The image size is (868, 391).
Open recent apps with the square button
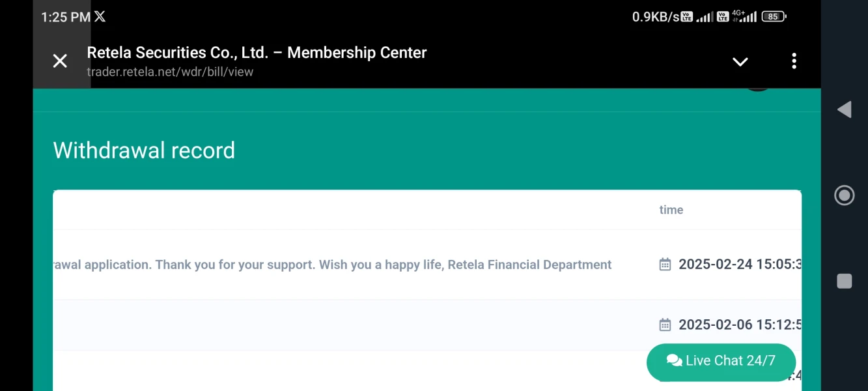click(x=844, y=281)
